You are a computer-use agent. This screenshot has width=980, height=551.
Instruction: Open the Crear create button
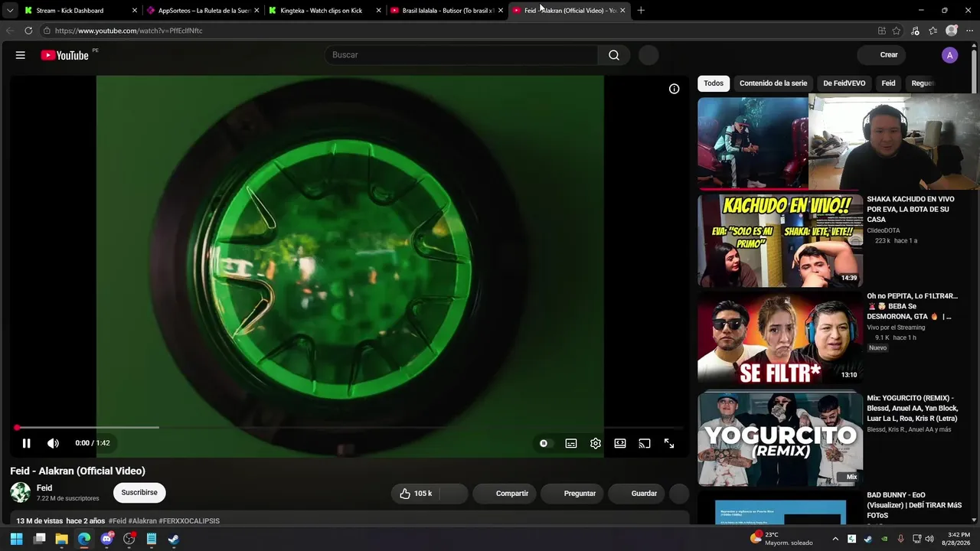coord(883,55)
